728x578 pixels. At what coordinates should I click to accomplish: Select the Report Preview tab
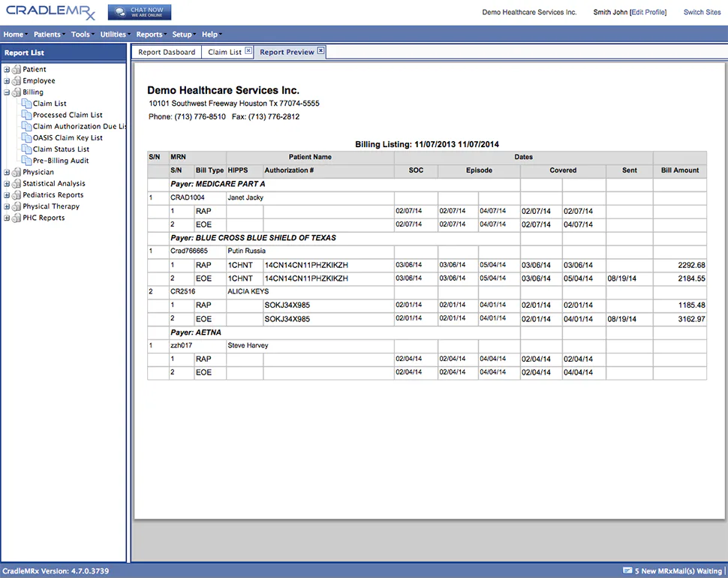pos(287,52)
